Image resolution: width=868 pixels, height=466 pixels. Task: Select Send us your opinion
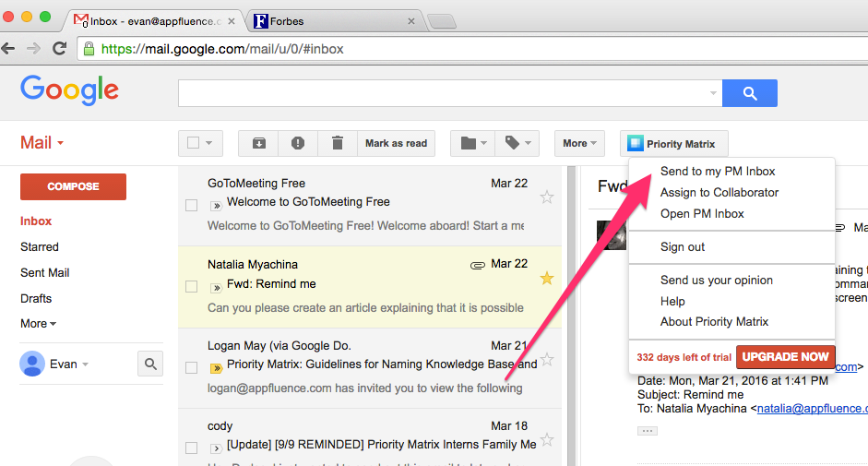(x=717, y=280)
